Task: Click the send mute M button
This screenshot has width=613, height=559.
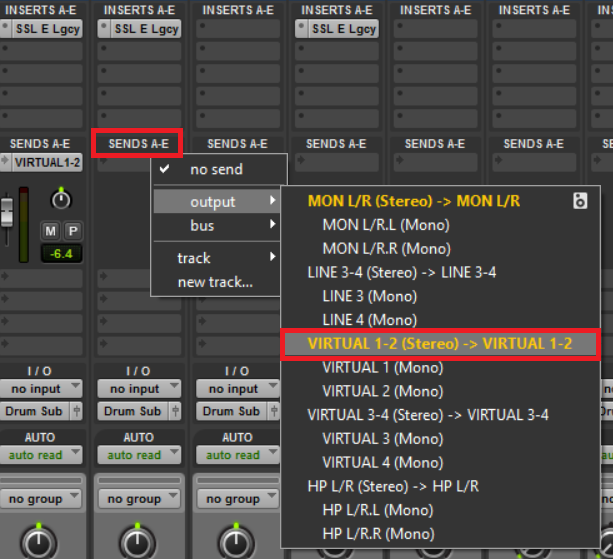Action: pyautogui.click(x=50, y=231)
